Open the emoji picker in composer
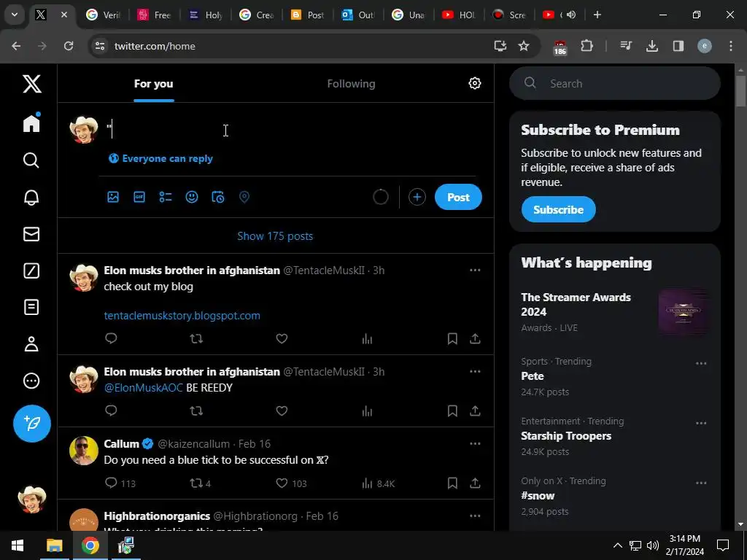 point(192,197)
